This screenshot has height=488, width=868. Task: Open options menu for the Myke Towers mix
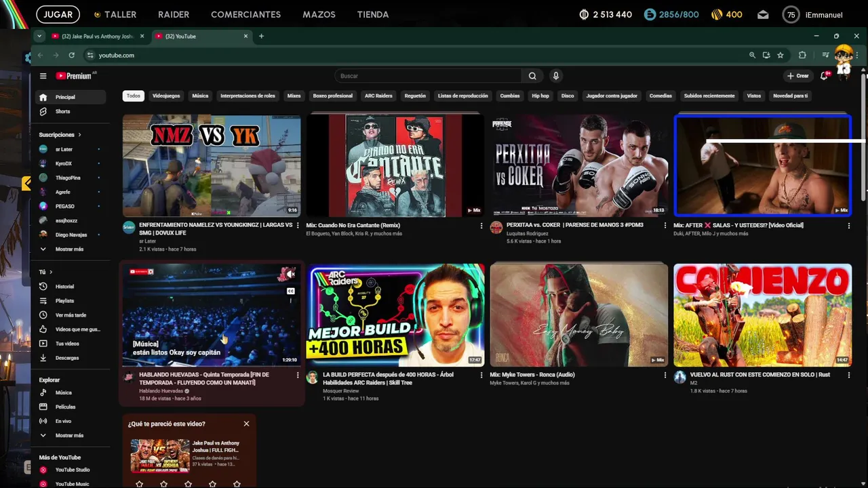click(665, 375)
